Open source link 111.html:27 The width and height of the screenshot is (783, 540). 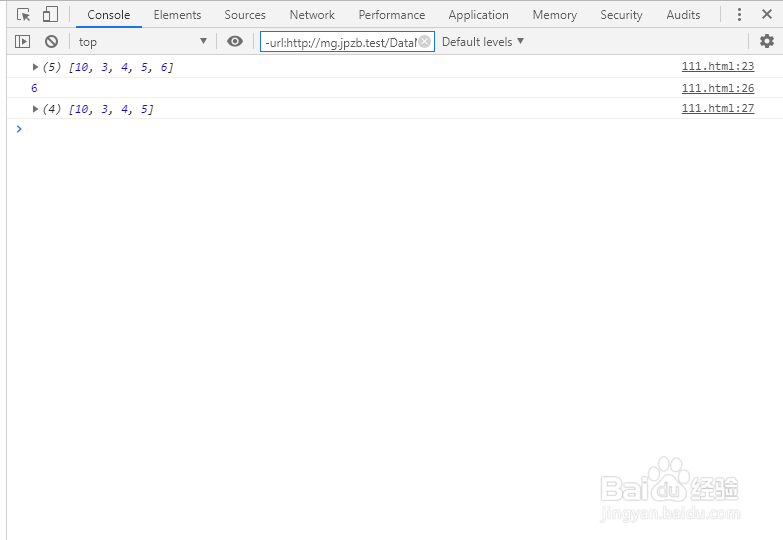pos(718,108)
